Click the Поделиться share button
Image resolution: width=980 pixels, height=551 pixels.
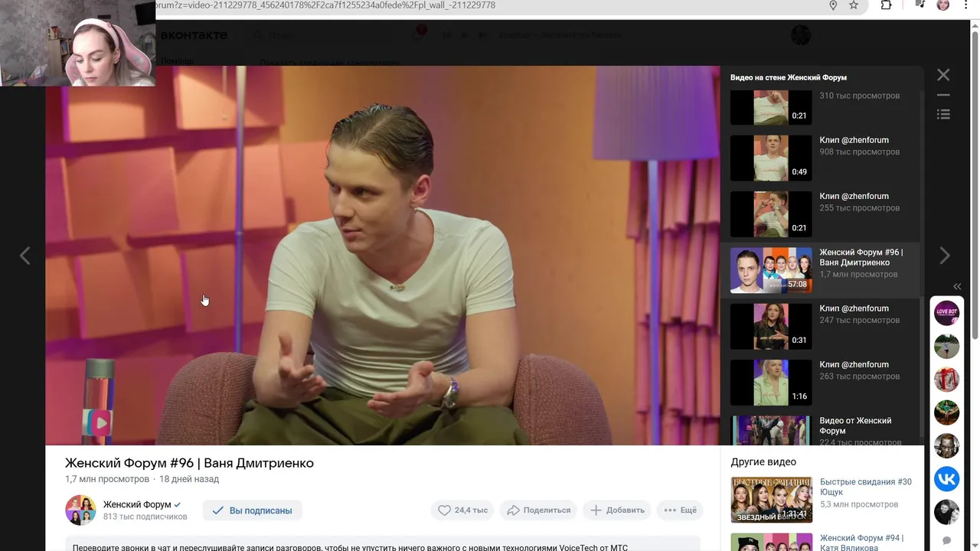539,510
